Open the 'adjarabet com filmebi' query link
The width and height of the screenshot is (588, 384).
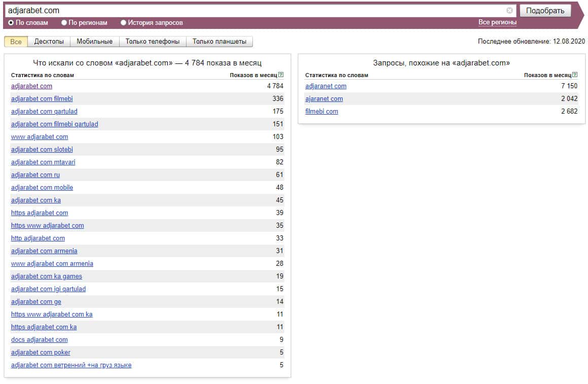pyautogui.click(x=42, y=99)
